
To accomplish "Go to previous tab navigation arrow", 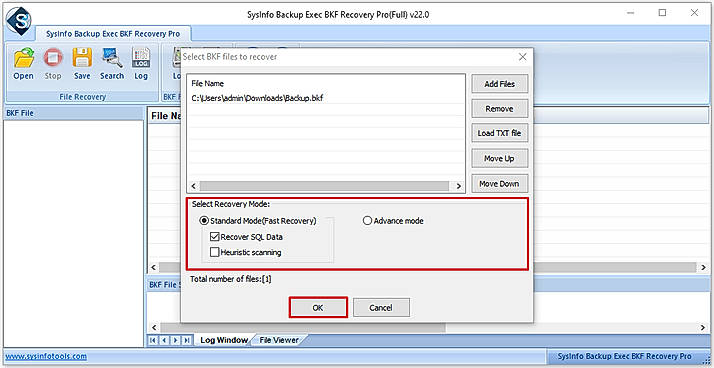I will tap(164, 340).
